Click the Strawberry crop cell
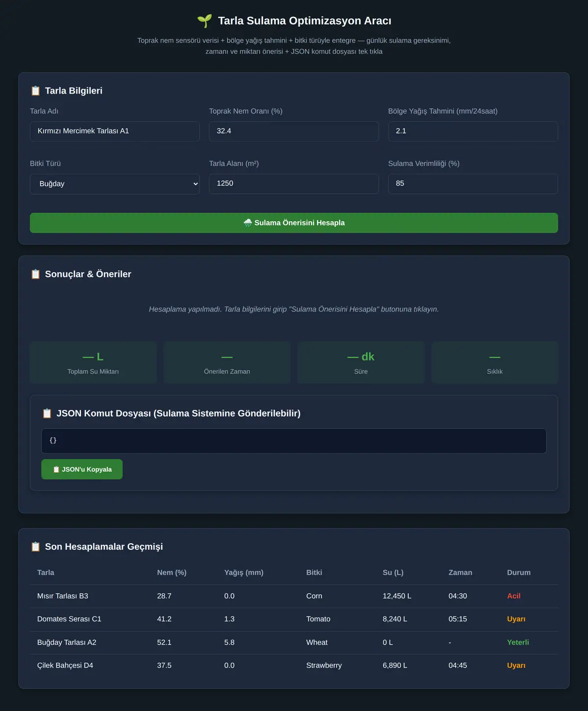Image resolution: width=588 pixels, height=711 pixels. coord(324,665)
